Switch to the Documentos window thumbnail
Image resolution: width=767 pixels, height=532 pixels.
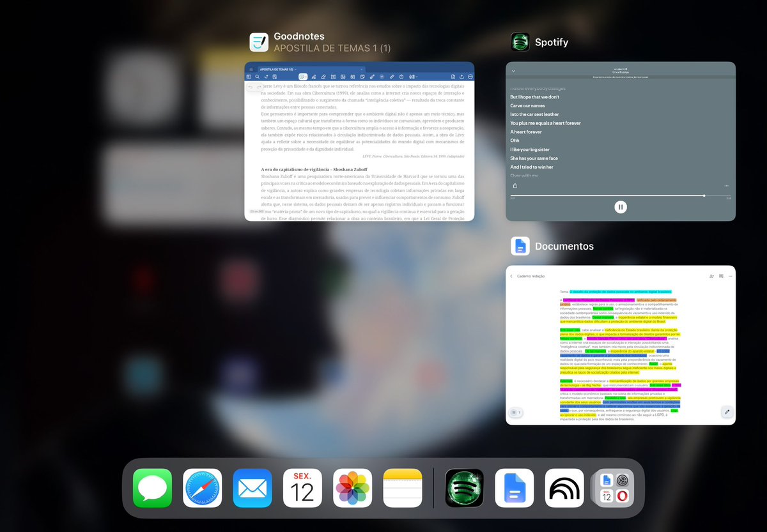click(621, 345)
